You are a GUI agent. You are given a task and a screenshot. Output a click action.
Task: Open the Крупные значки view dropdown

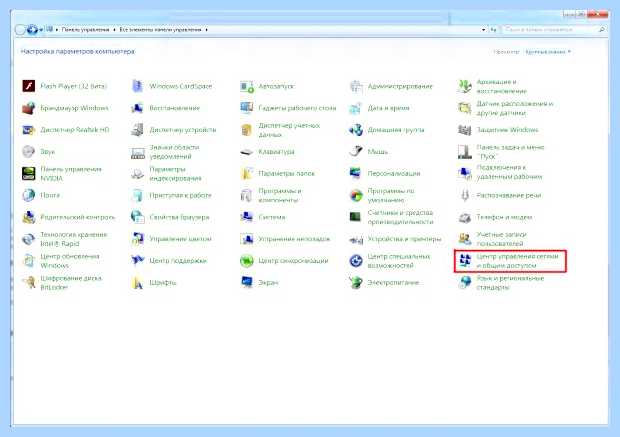[548, 52]
